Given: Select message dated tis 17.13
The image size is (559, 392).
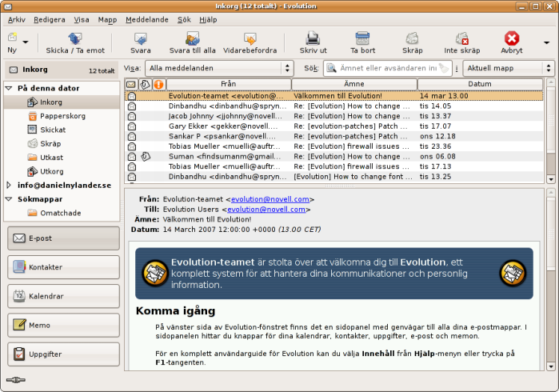Looking at the screenshot, I should [334, 166].
